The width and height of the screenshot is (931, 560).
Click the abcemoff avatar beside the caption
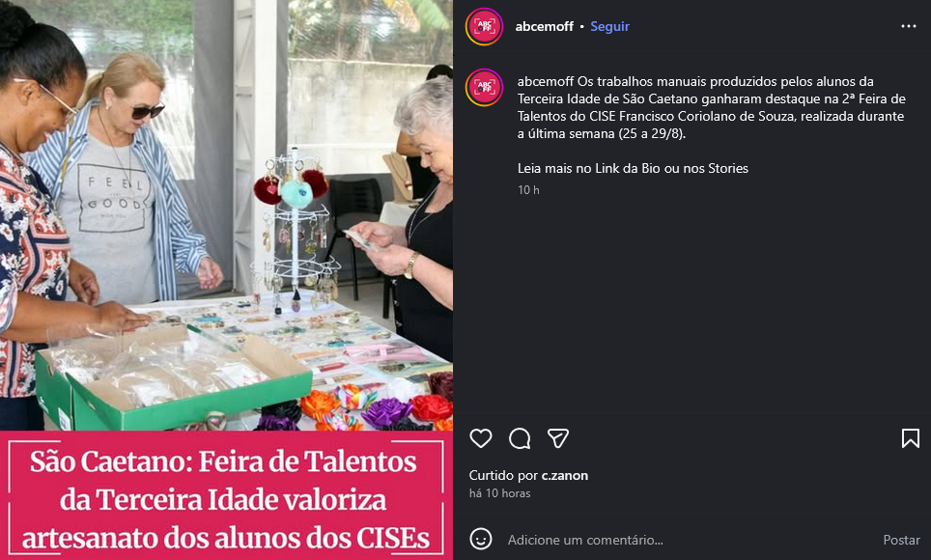click(484, 87)
